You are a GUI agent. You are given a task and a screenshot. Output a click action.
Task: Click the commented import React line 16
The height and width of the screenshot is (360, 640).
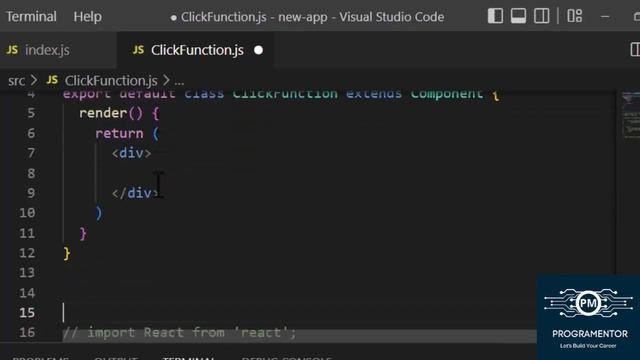point(180,333)
